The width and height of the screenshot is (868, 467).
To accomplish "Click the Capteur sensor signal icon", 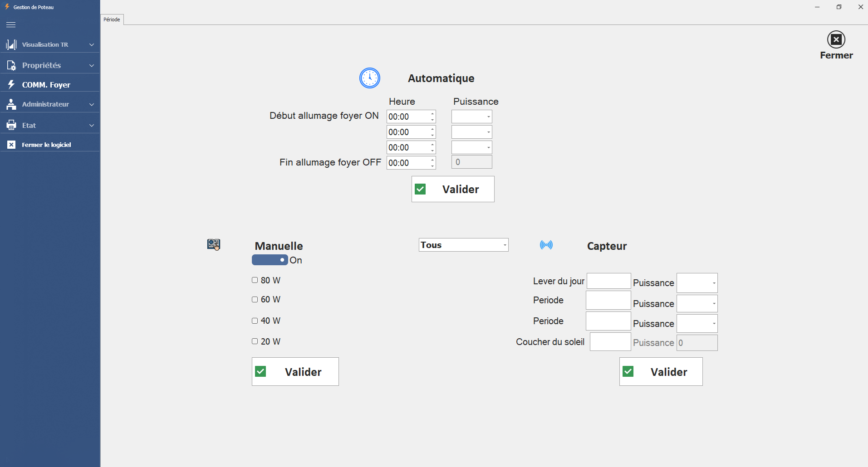I will tap(546, 245).
